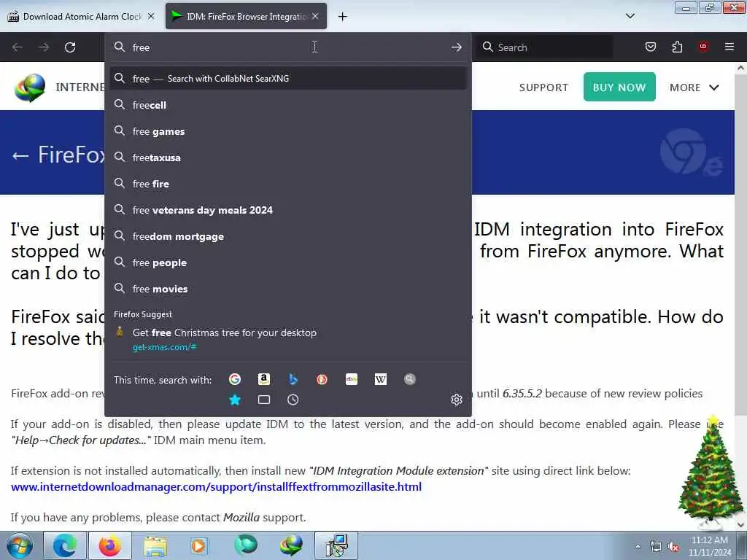Open the taskbar clock showing 11:12 AM

(x=709, y=545)
